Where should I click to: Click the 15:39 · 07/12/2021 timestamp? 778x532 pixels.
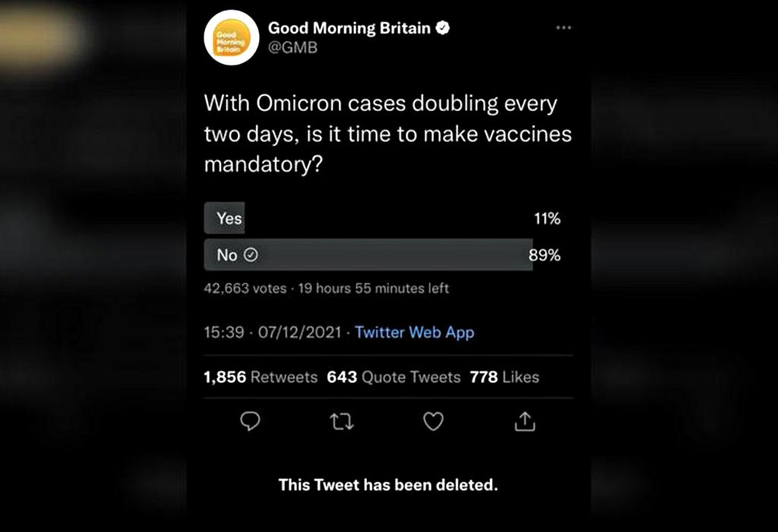(x=272, y=332)
